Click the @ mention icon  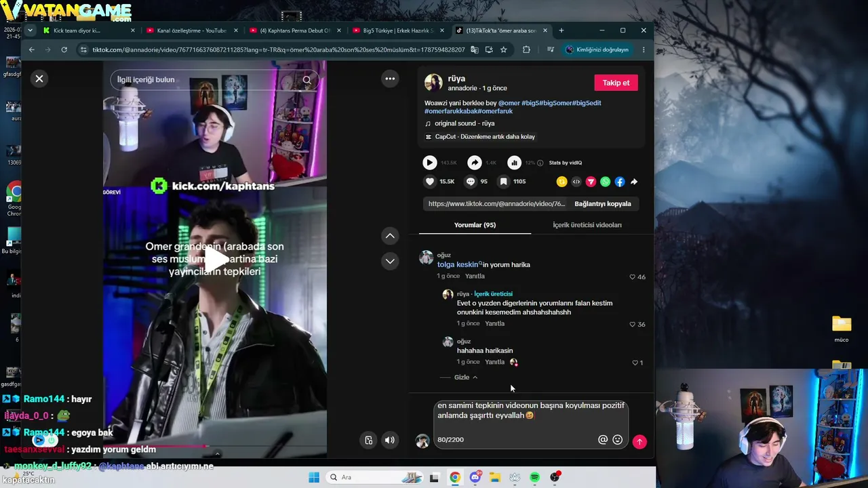coord(603,440)
